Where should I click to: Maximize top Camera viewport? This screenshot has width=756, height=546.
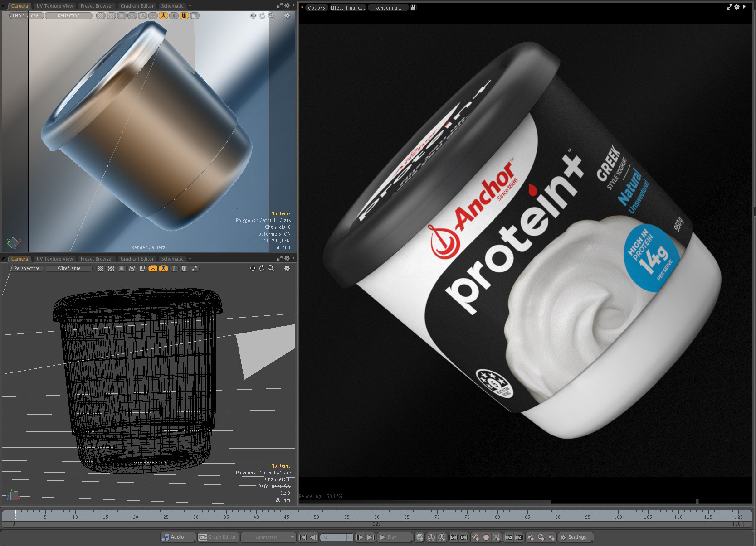point(280,5)
